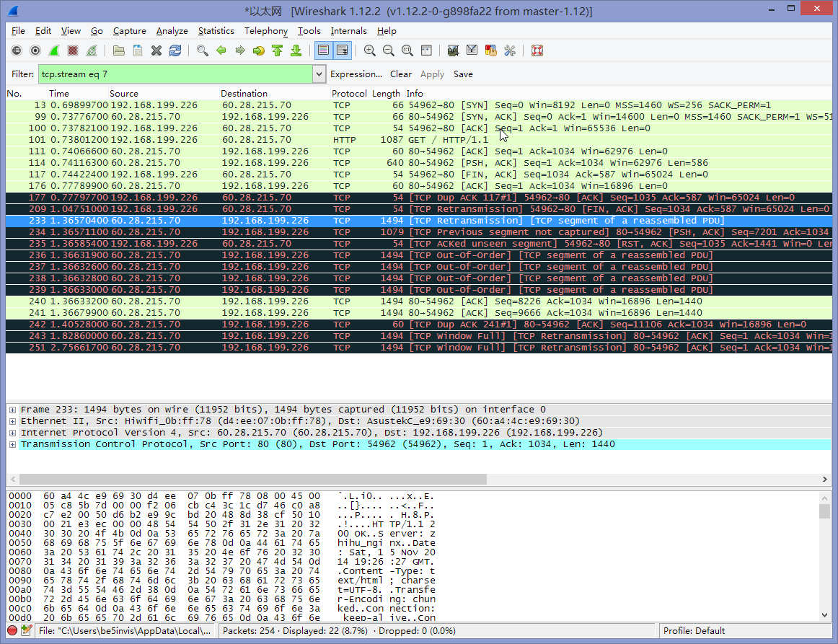This screenshot has height=644, width=838.
Task: Select packet 240 Seq=8226 row
Action: 419,301
